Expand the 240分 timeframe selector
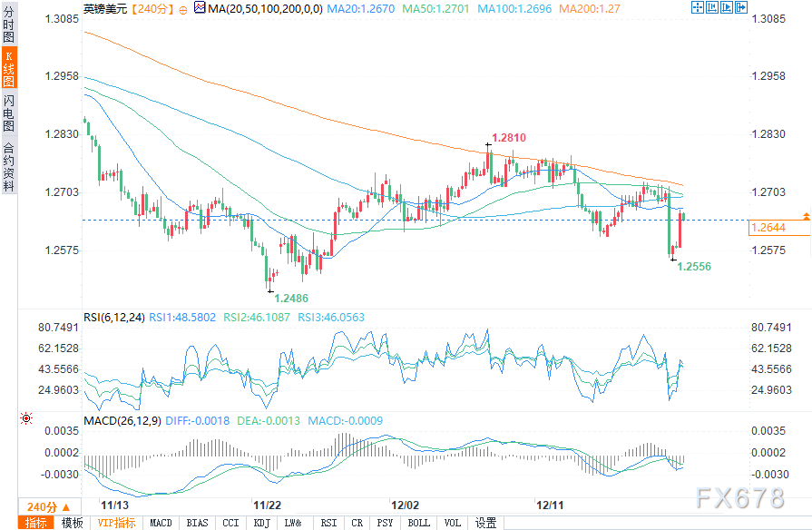 (50, 506)
